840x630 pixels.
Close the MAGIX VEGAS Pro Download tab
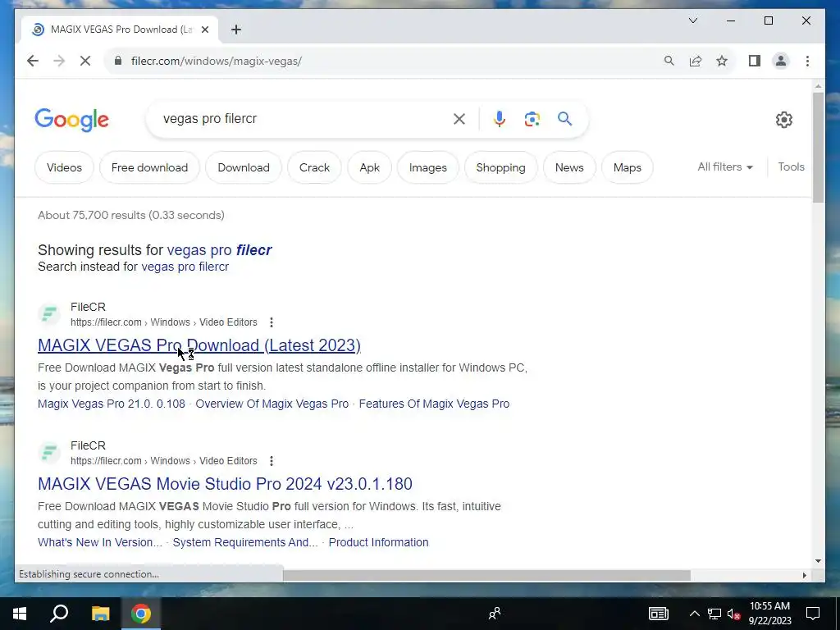204,30
